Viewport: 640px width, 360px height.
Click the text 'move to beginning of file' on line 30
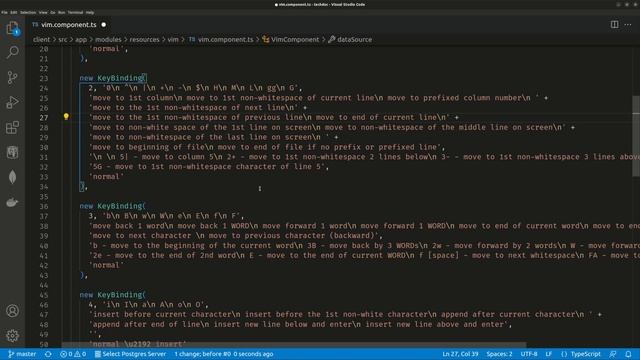149,147
